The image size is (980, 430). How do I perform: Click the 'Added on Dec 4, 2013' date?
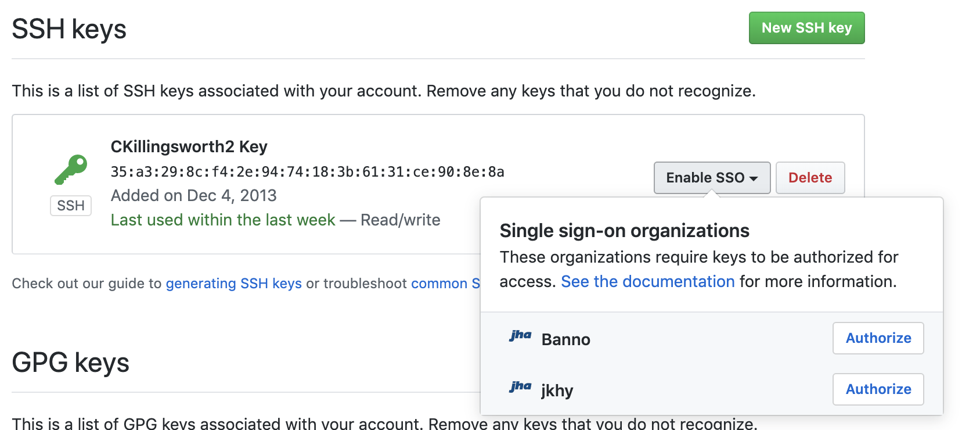(193, 196)
